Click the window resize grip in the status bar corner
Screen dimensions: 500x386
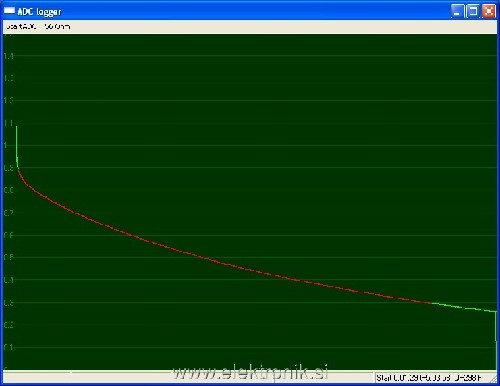[492, 378]
